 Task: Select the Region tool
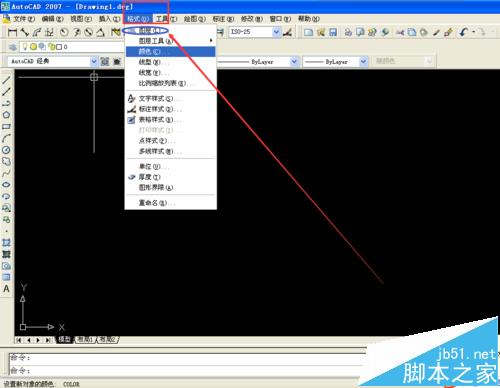(6, 266)
